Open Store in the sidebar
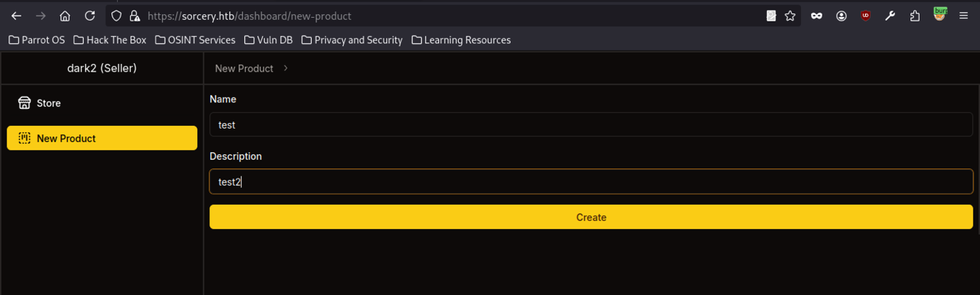 coord(48,103)
